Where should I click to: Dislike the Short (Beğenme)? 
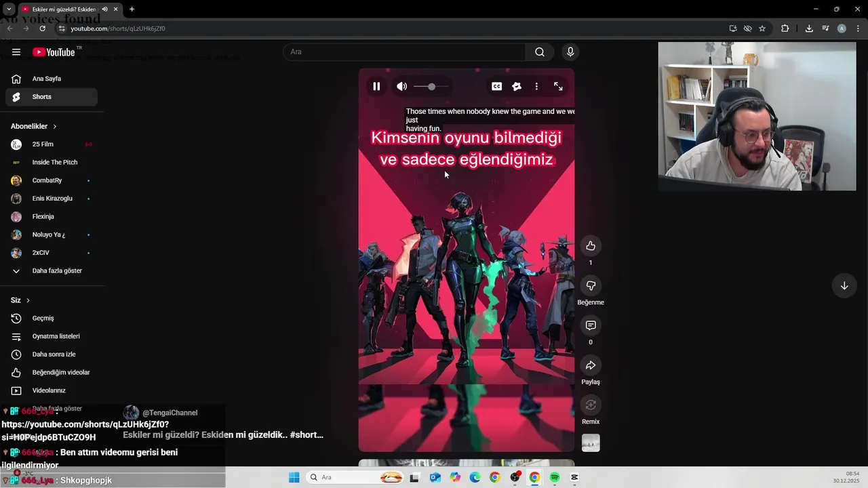pyautogui.click(x=591, y=286)
